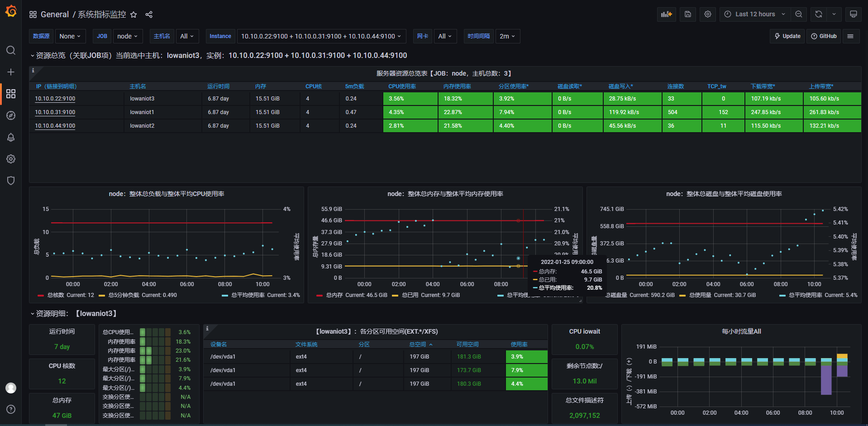This screenshot has height=426, width=868.
Task: Sort partition table by 总空间 column
Action: (420, 345)
